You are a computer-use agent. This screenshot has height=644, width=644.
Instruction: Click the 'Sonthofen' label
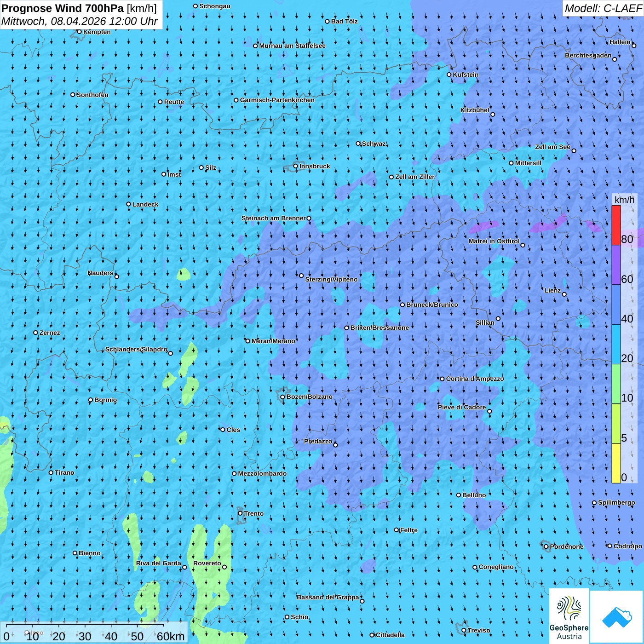92,95
